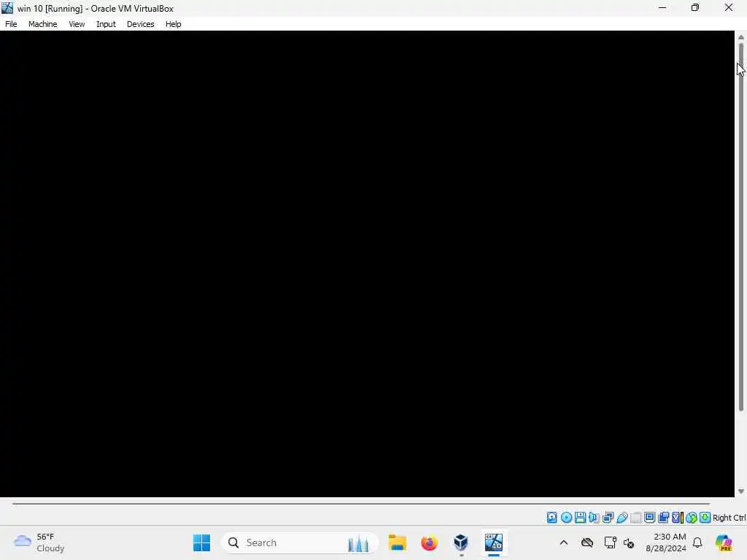The width and height of the screenshot is (747, 560).
Task: Open the View menu
Action: coord(77,24)
